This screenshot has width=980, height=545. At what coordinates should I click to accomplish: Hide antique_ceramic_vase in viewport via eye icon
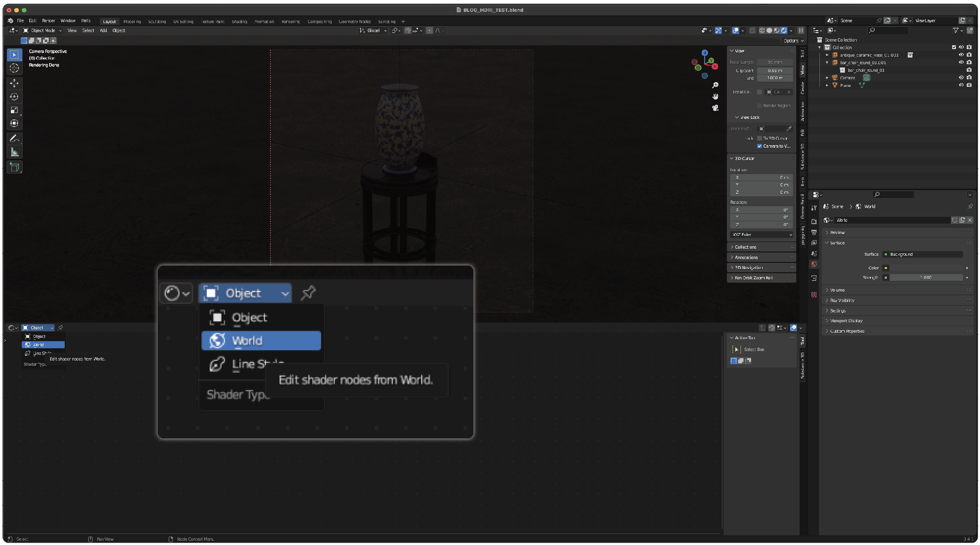point(961,55)
